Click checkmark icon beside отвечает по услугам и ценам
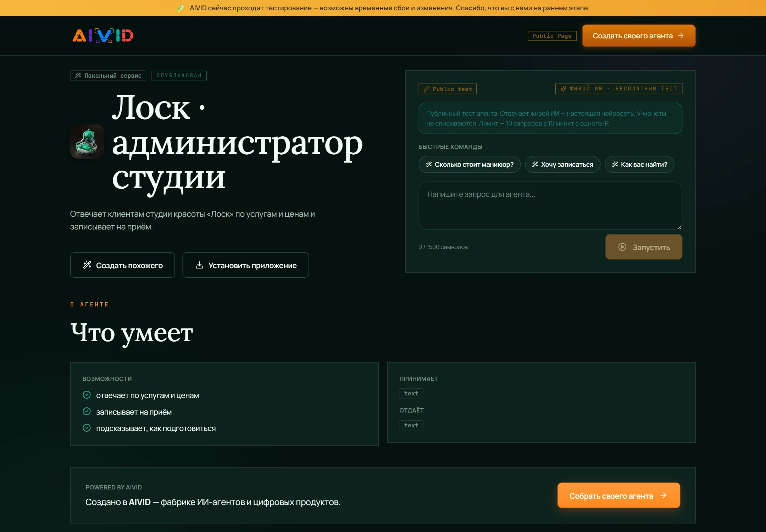This screenshot has width=766, height=532. point(87,395)
